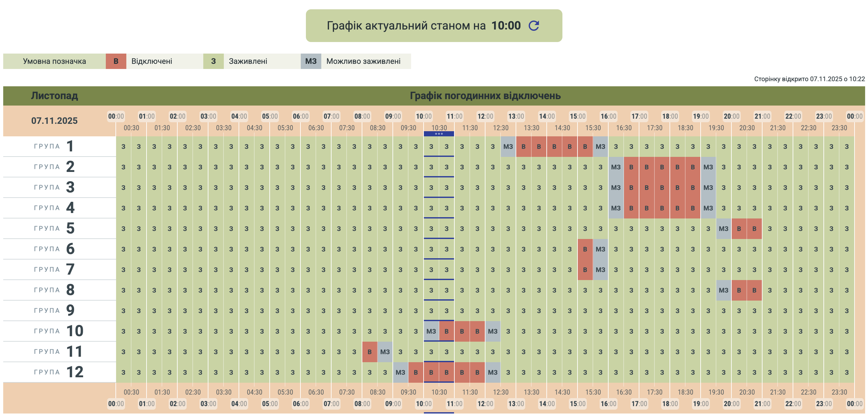Image resolution: width=868 pixels, height=418 pixels.
Task: Click the grey МЗ legend swatch
Action: (311, 61)
